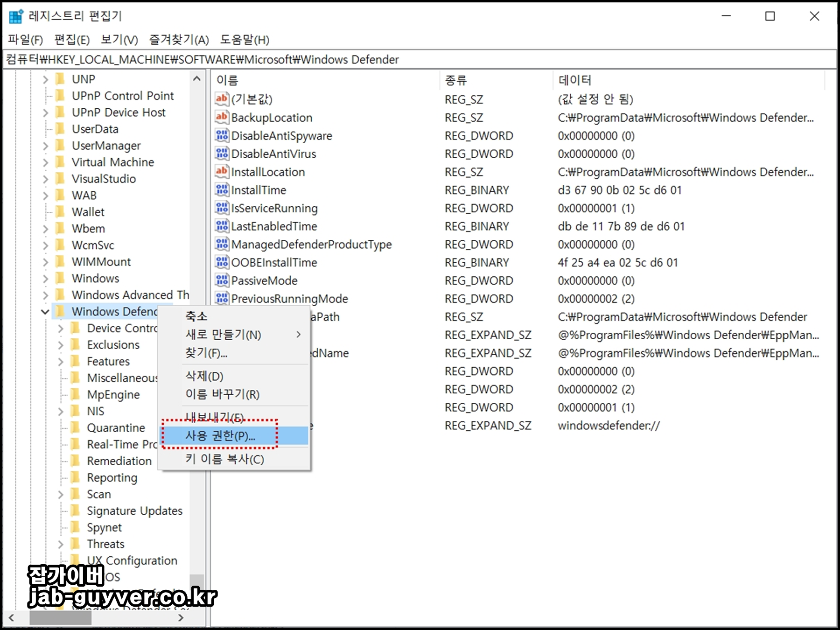Click data 'd3 67 90 0b 02 5c d6 01'

619,190
